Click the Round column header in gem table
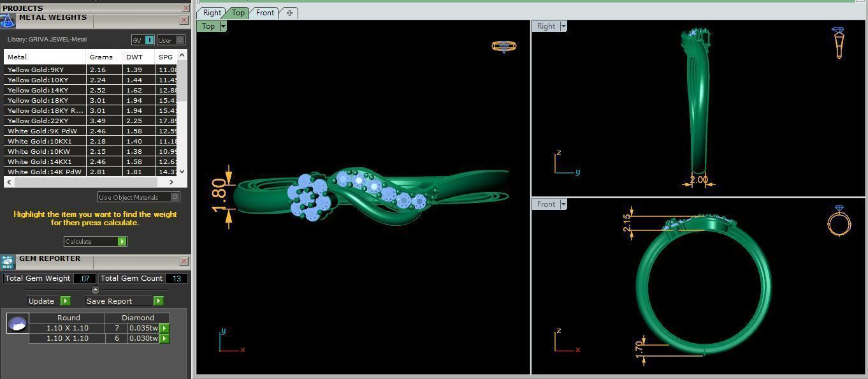The height and width of the screenshot is (379, 868). coord(68,317)
